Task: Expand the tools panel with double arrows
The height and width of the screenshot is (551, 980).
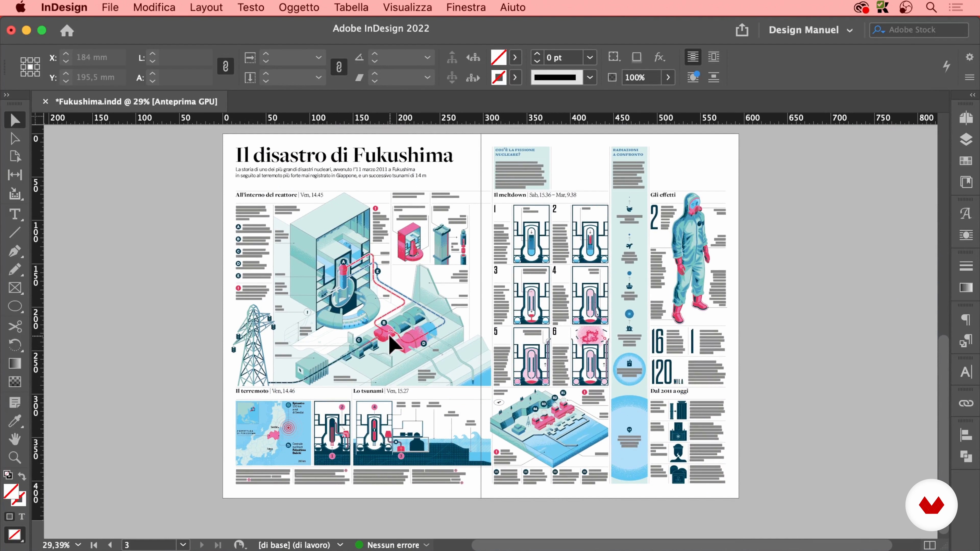Action: (6, 95)
